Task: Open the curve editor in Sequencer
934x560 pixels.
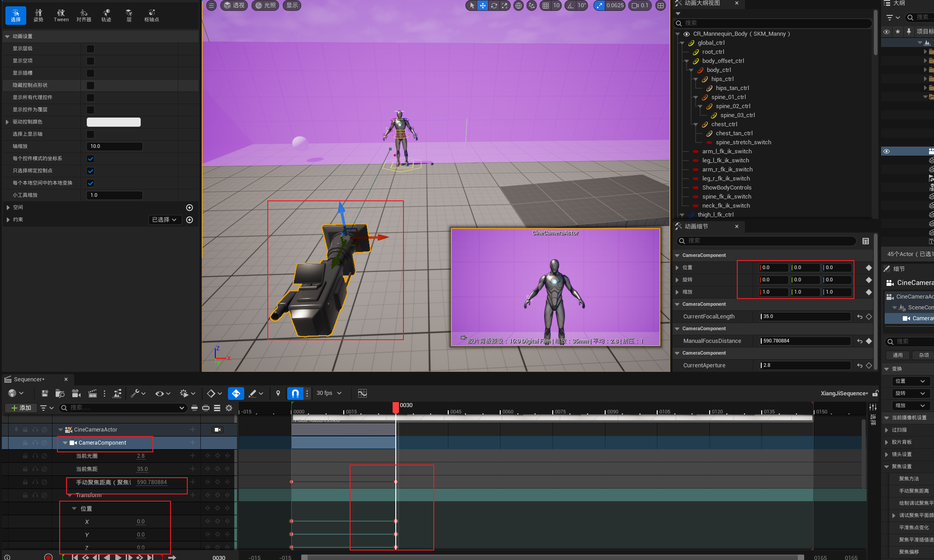Action: [362, 393]
